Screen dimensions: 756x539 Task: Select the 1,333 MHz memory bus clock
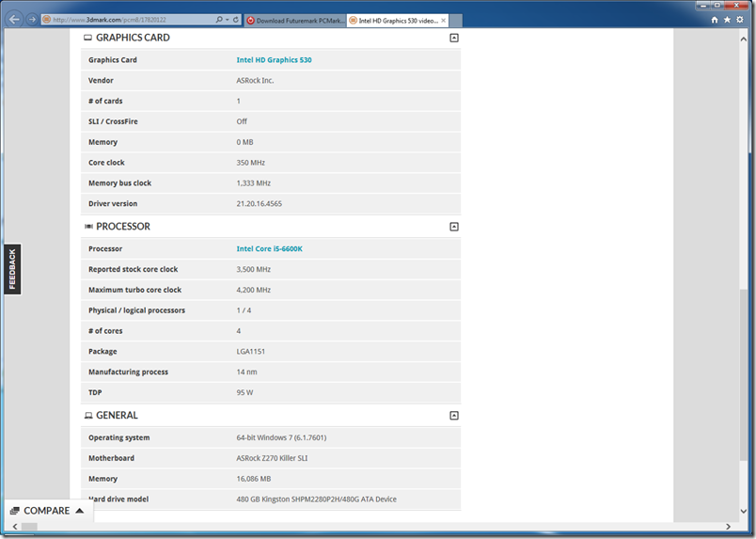(x=253, y=183)
